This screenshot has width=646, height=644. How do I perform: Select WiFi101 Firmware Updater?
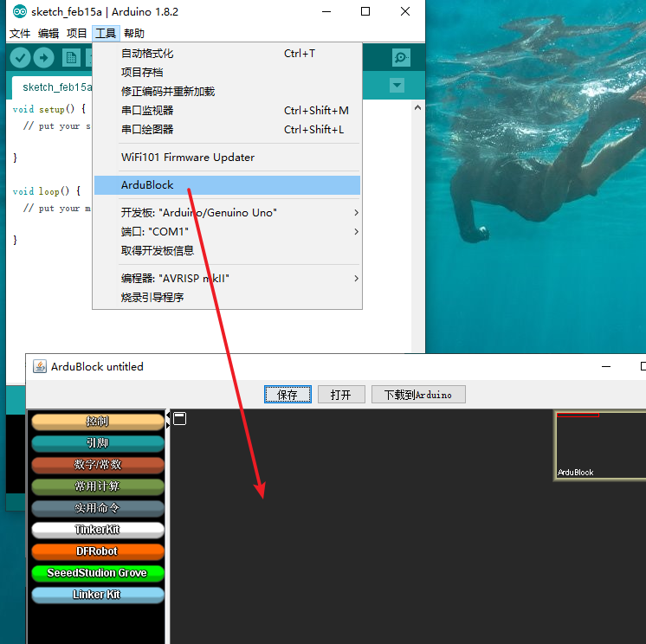pyautogui.click(x=227, y=158)
